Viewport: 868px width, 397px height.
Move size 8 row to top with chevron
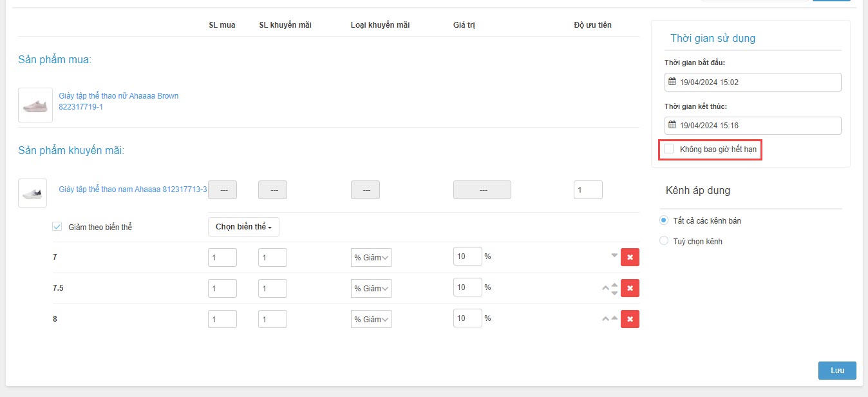click(605, 319)
